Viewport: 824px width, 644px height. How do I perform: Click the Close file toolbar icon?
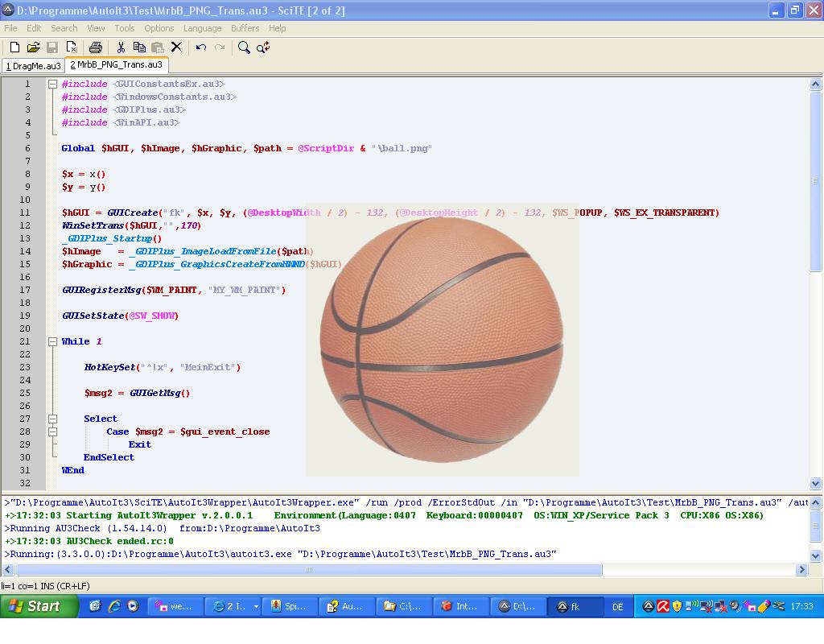coord(72,47)
